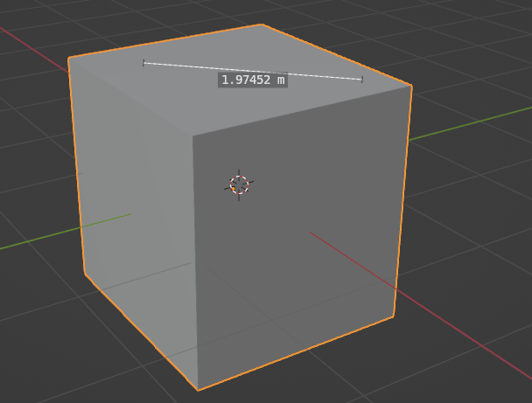532x403 pixels.
Task: Click the front vertical edge of the cube
Action: [194, 262]
